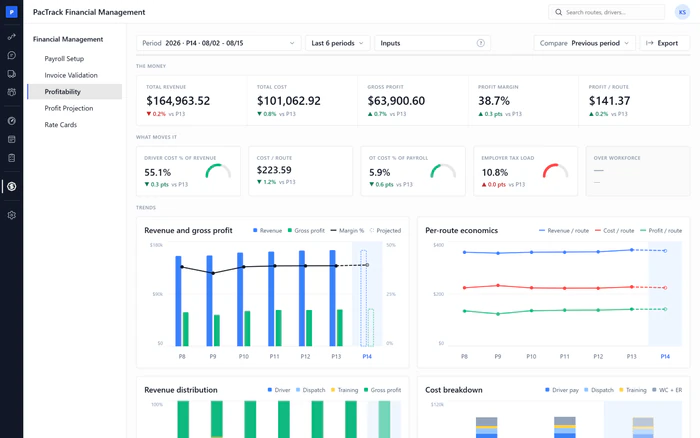The image size is (700, 438).
Task: Click the Export button
Action: pyautogui.click(x=665, y=43)
